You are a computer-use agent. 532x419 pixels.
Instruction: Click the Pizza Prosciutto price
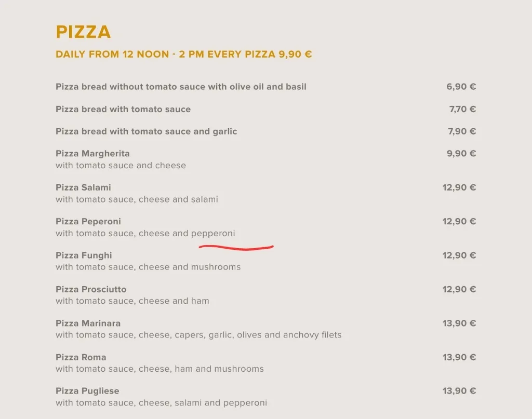click(459, 289)
